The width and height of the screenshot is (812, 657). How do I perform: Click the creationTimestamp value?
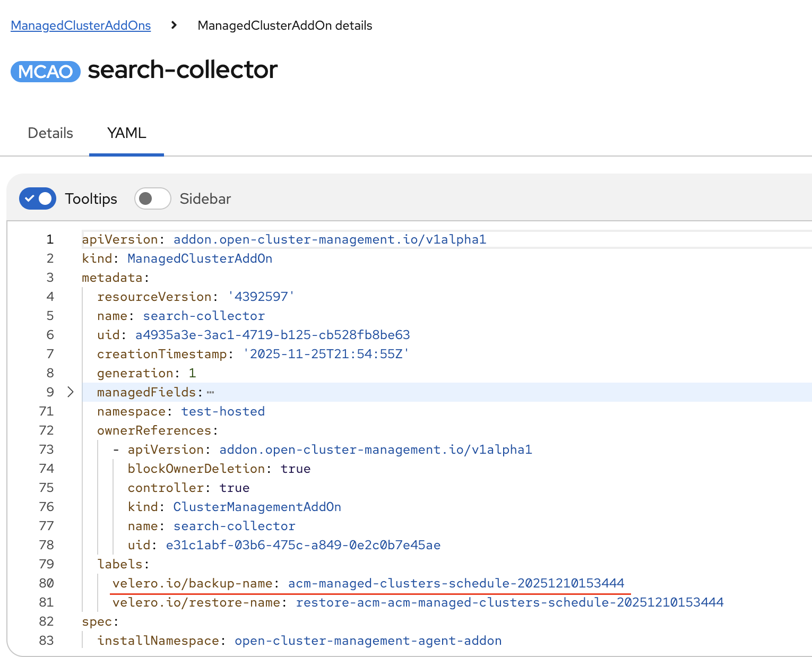point(326,354)
